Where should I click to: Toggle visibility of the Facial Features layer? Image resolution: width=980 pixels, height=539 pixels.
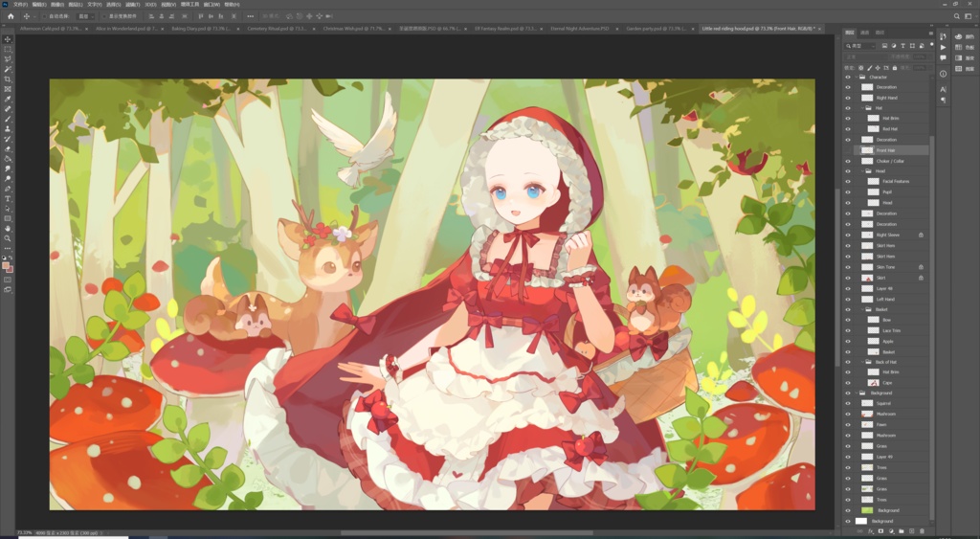[x=848, y=181]
